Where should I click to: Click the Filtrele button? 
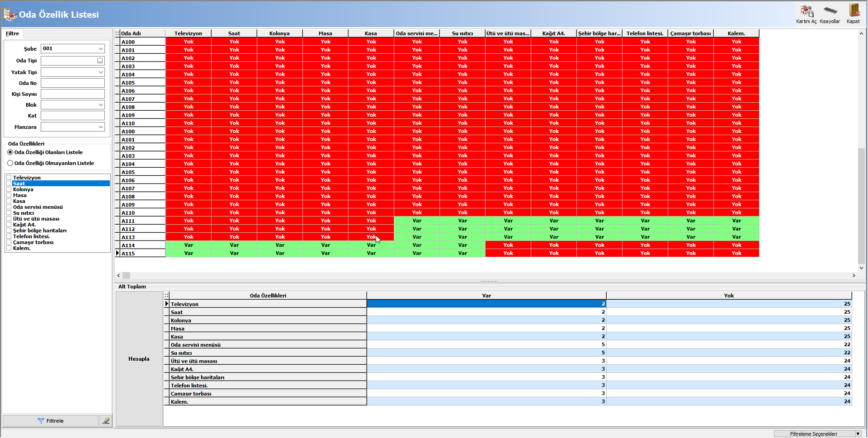[50, 421]
